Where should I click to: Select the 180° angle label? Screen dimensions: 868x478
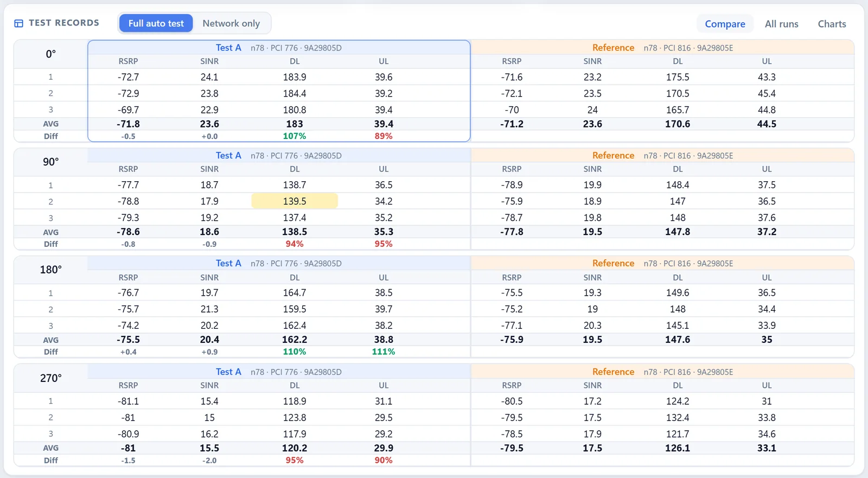50,270
